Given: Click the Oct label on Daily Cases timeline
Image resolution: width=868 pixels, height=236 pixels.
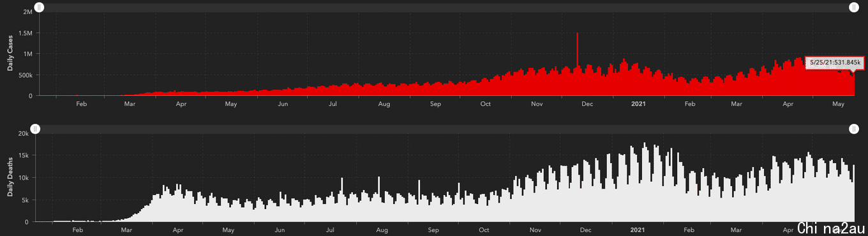Looking at the screenshot, I should point(486,103).
